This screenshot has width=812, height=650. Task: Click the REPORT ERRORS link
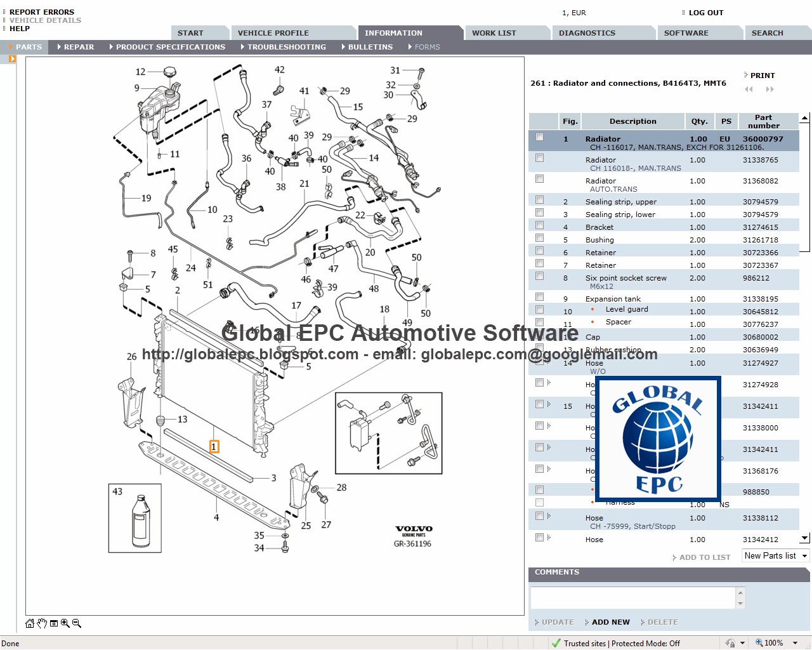pyautogui.click(x=42, y=12)
